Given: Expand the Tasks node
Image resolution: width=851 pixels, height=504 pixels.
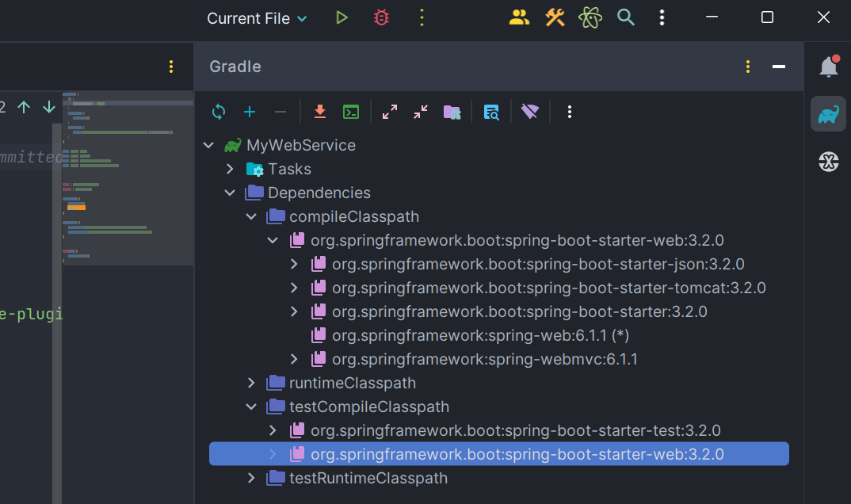Looking at the screenshot, I should 230,170.
